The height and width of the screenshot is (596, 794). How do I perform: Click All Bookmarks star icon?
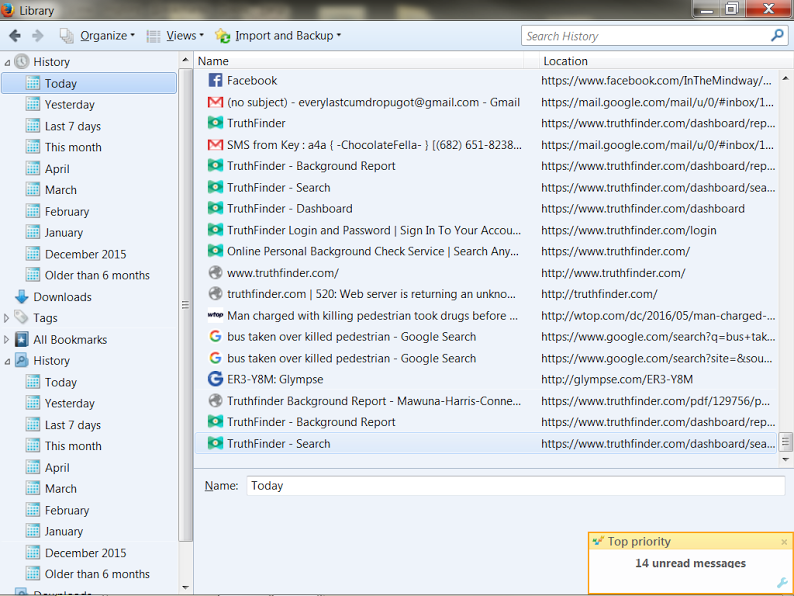[21, 339]
